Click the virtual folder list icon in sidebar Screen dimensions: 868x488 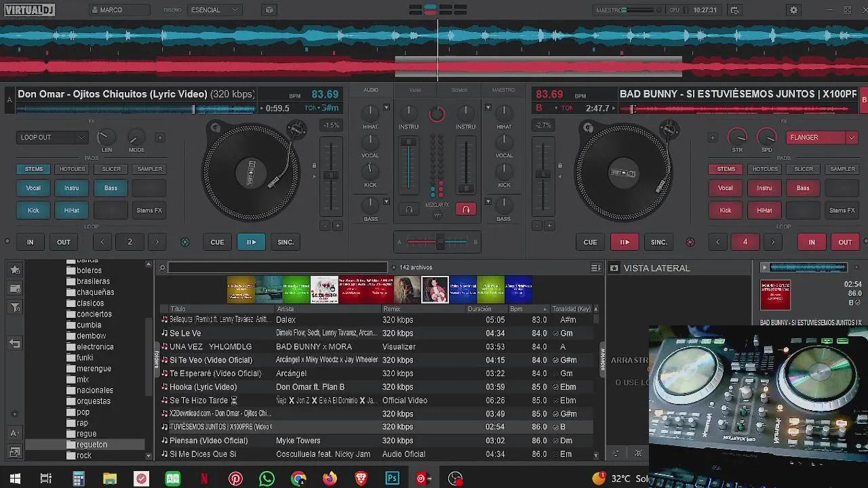tap(15, 289)
